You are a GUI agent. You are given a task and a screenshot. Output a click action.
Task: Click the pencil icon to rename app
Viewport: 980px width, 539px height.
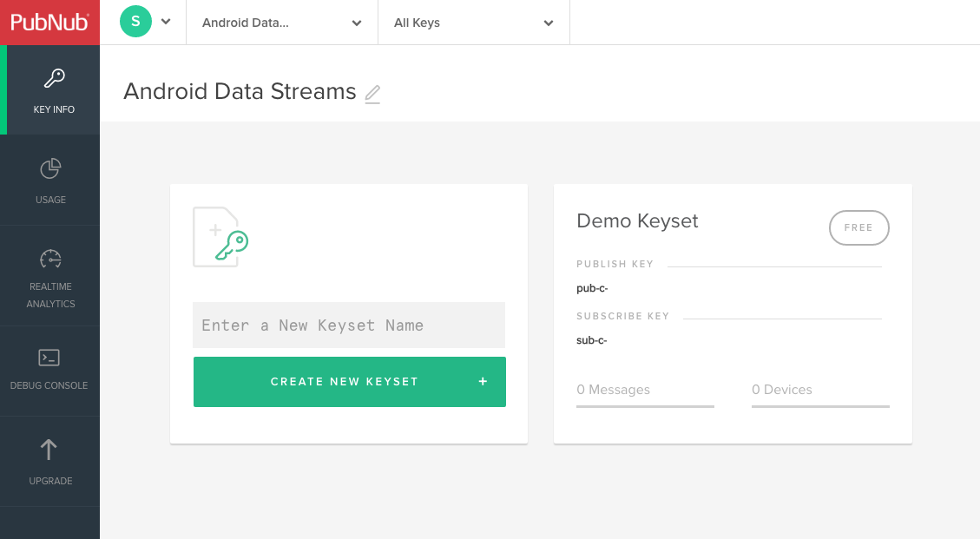pyautogui.click(x=372, y=94)
